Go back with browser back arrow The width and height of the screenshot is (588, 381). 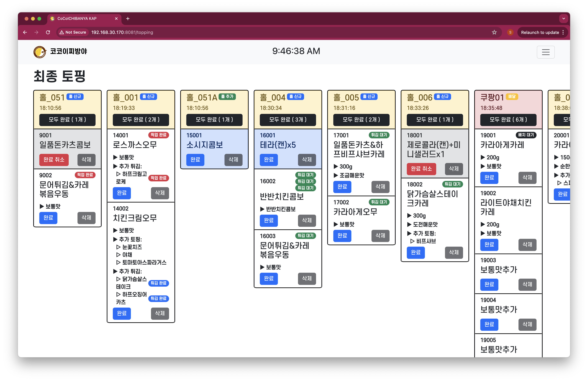25,32
